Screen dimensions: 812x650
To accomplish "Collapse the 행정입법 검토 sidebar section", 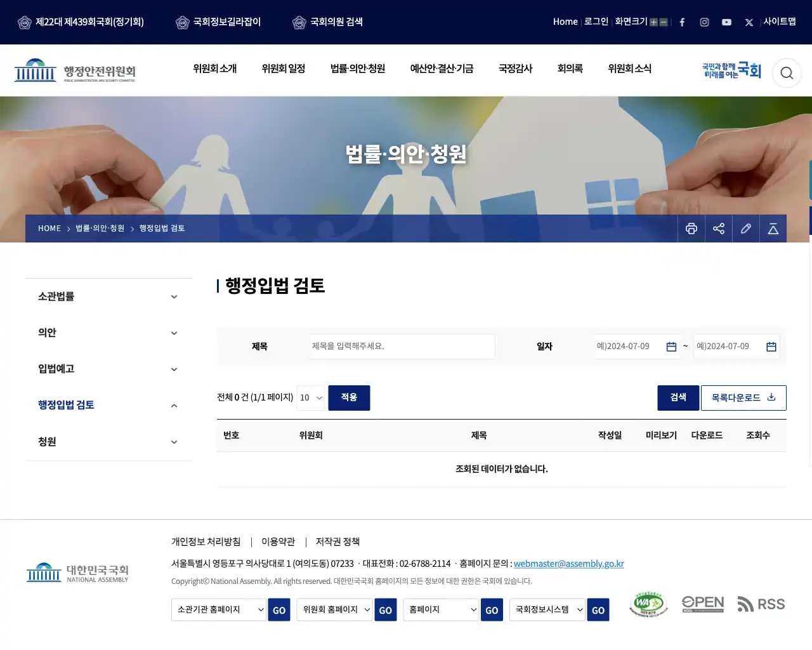I will click(x=108, y=405).
